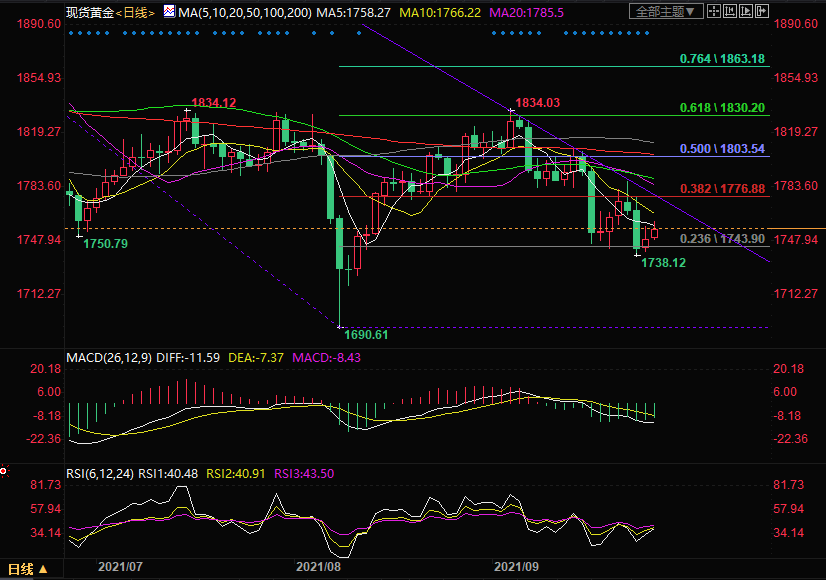
Task: Select the MACD(26,12,9) indicator label
Action: [110, 357]
